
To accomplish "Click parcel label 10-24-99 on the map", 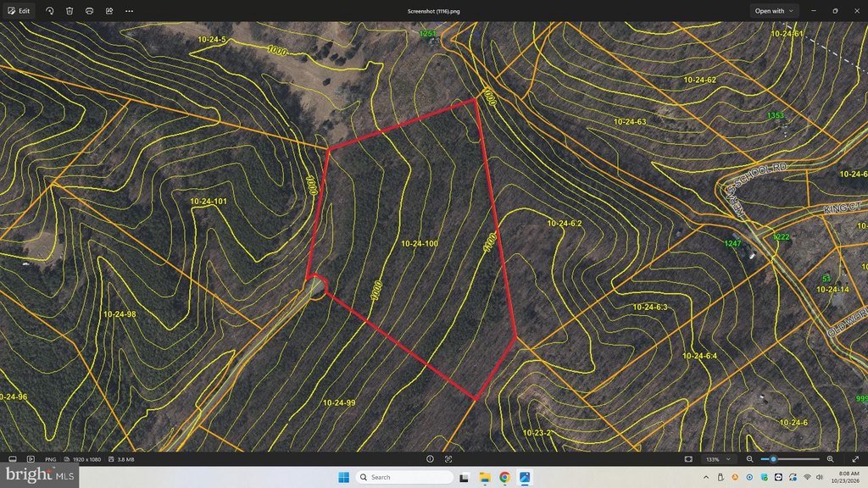I will click(x=339, y=402).
